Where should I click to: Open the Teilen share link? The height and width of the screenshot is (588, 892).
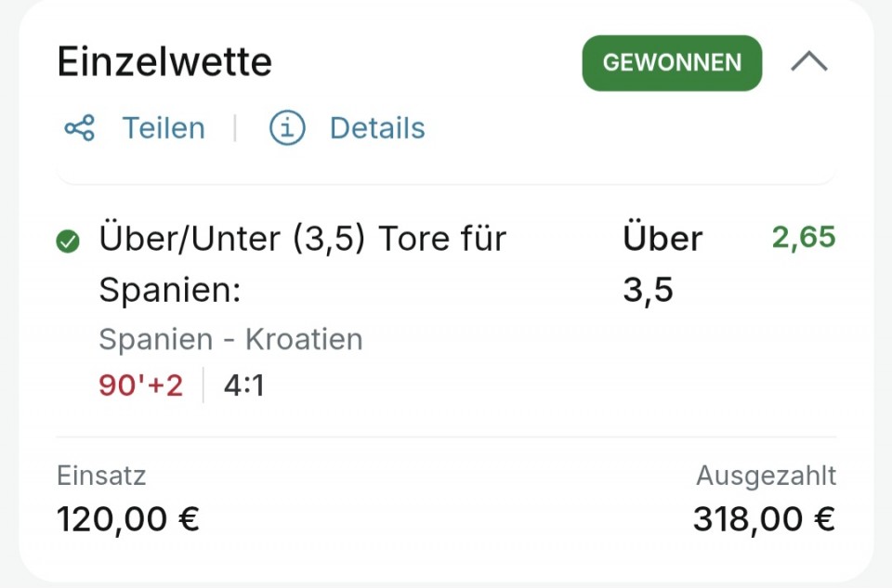[164, 128]
